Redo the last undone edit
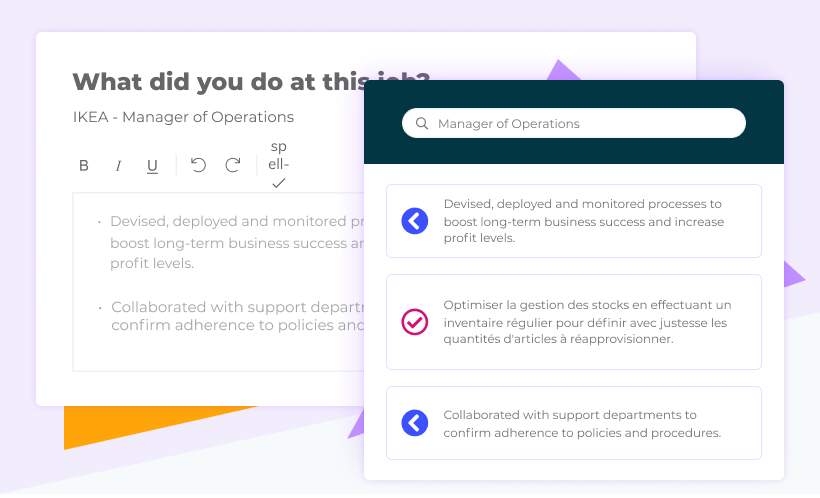Viewport: 820px width, 498px height. tap(233, 165)
